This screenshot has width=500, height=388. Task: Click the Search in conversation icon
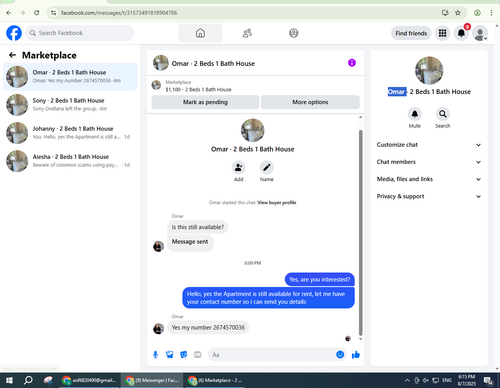pos(443,114)
